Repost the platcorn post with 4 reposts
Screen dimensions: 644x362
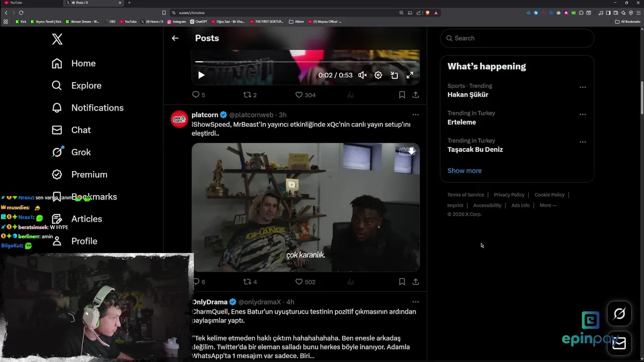coord(250,282)
